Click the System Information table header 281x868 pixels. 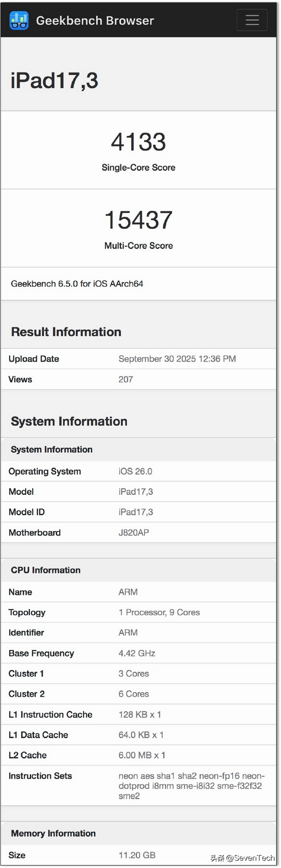pyautogui.click(x=51, y=450)
